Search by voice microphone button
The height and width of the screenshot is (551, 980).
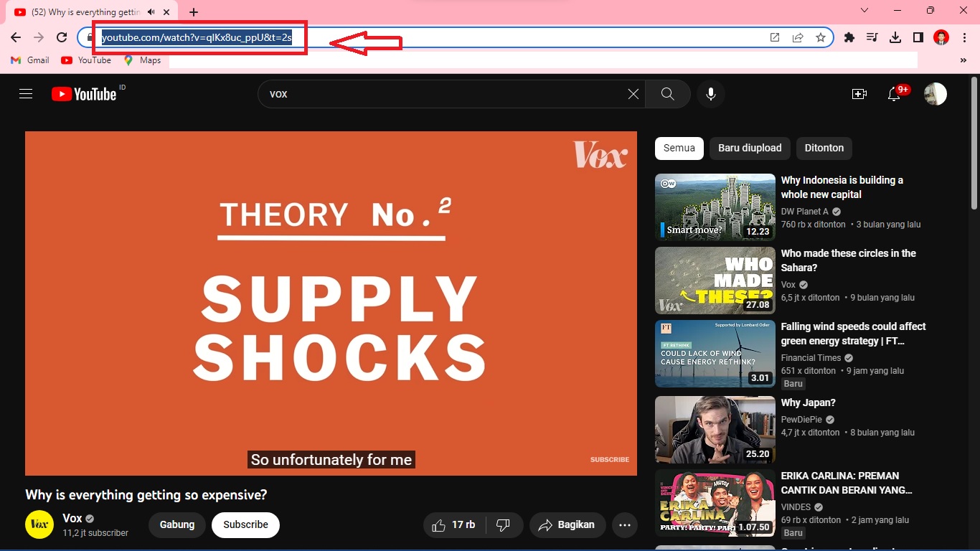coord(711,94)
